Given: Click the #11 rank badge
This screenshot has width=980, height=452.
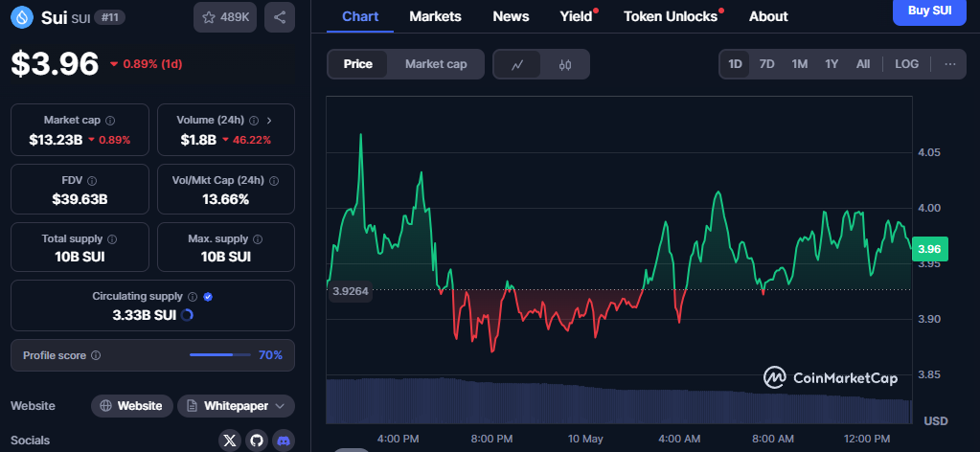Looking at the screenshot, I should [110, 17].
